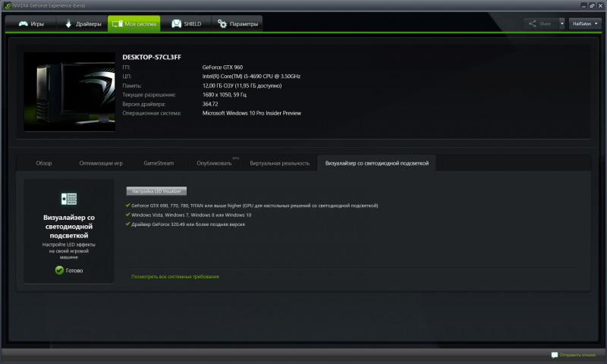
Task: Click the Intel Core i5-4690 CPU text
Action: pyautogui.click(x=251, y=76)
